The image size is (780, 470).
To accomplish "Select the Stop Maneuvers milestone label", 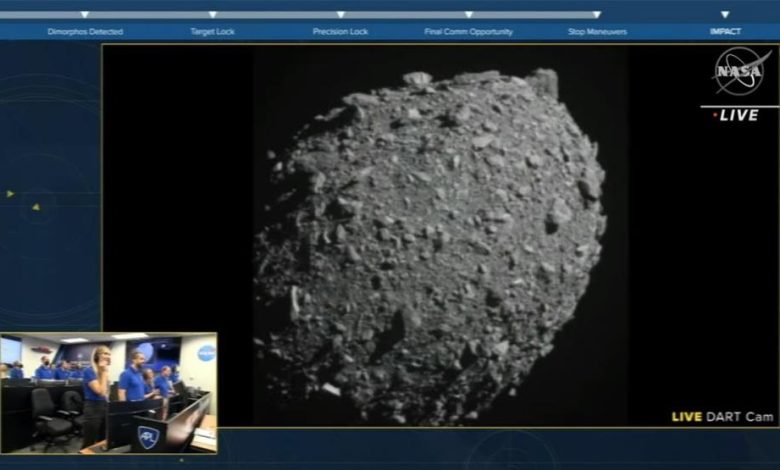I will pos(597,32).
